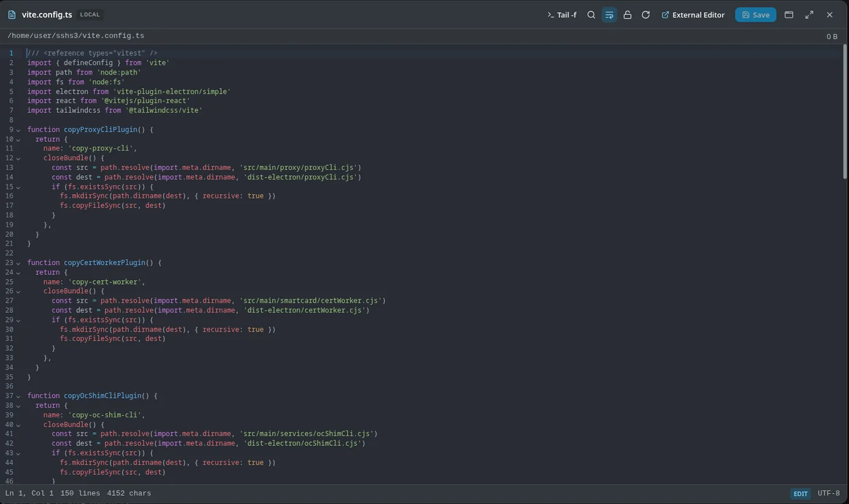This screenshot has width=849, height=504.
Task: Collapse closeBundle at line 40
Action: 18,425
